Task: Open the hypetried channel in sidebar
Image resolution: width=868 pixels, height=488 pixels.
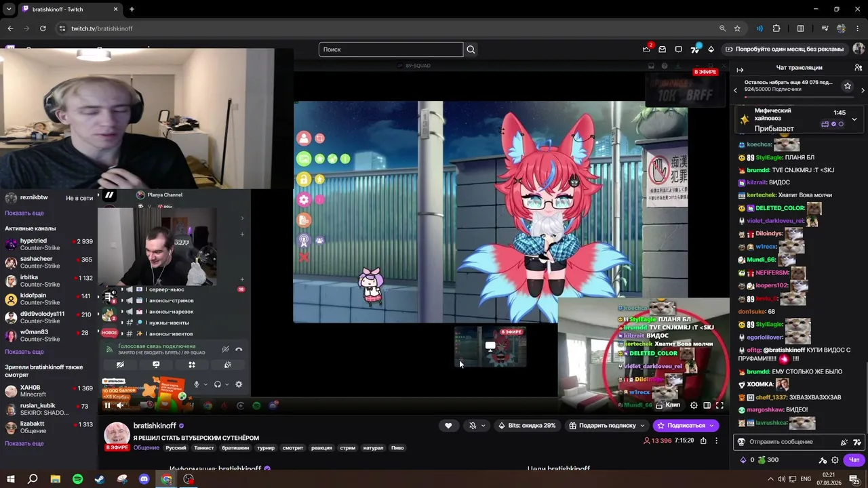Action: click(49, 245)
